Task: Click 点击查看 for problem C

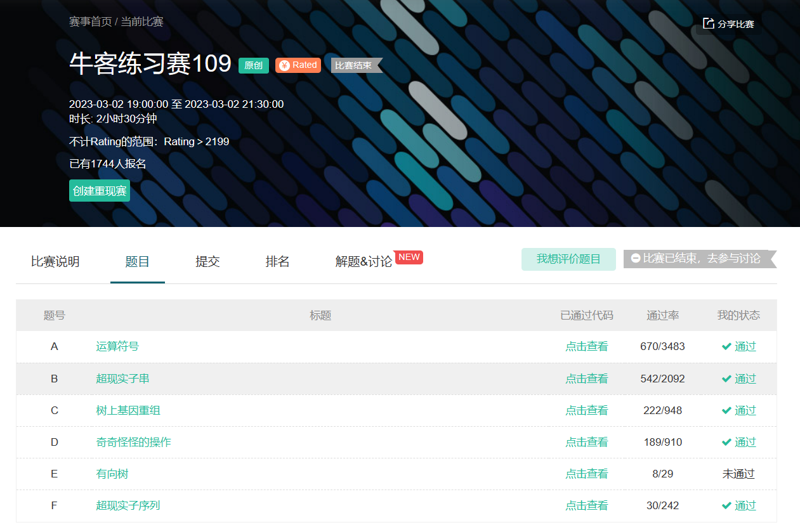Action: pos(587,410)
